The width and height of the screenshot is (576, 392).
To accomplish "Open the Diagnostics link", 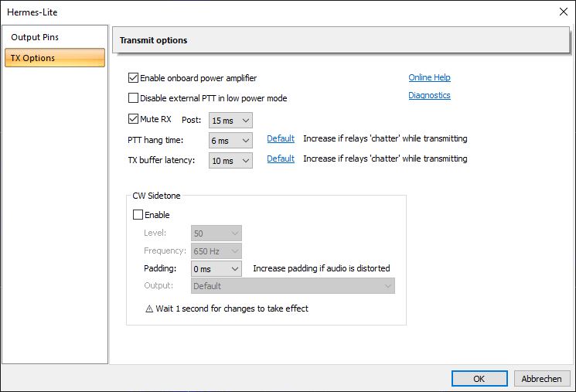I will (x=429, y=96).
